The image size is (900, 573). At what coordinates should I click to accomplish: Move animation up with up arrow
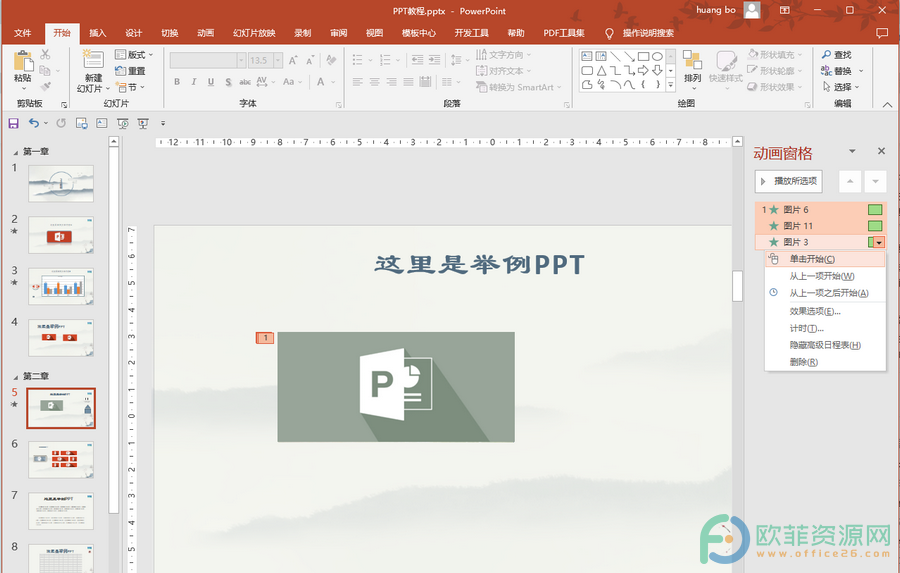tap(849, 181)
